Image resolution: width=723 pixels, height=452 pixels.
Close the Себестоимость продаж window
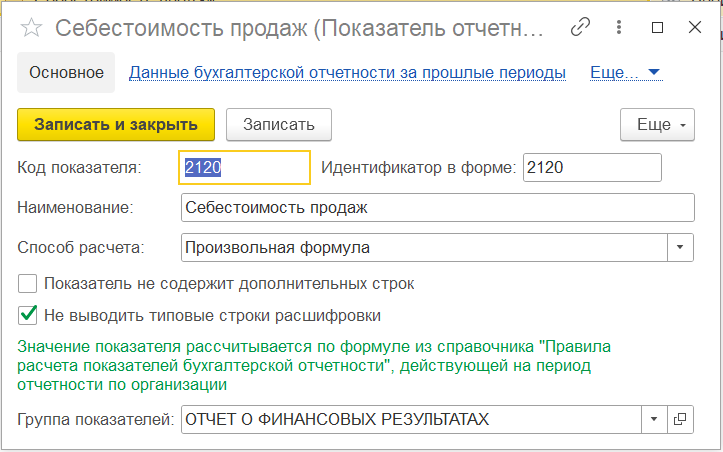coord(694,28)
